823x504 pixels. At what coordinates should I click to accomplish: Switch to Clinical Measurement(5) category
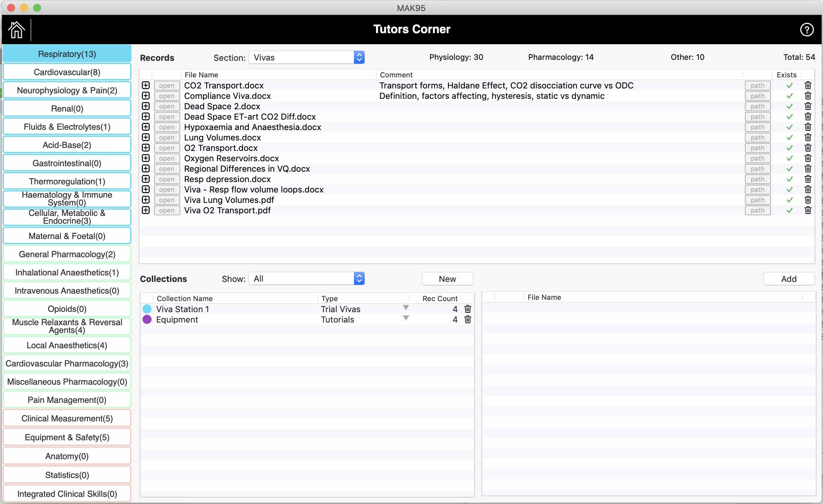67,418
